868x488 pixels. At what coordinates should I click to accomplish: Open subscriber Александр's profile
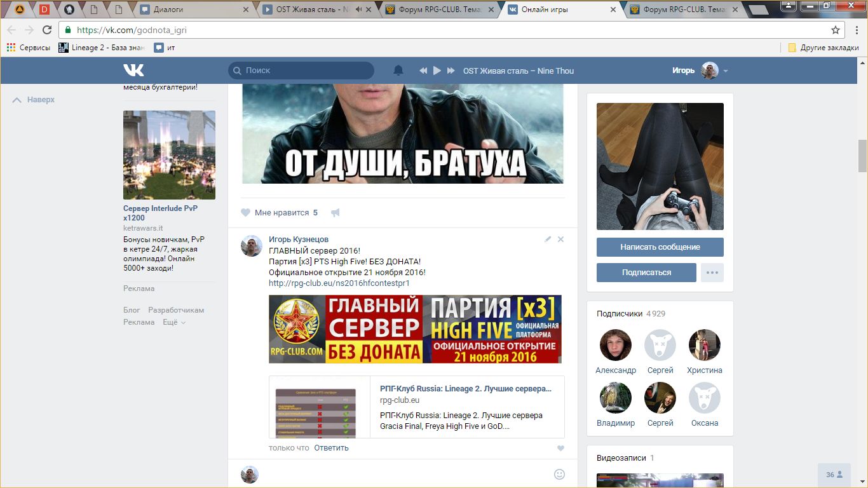[616, 345]
